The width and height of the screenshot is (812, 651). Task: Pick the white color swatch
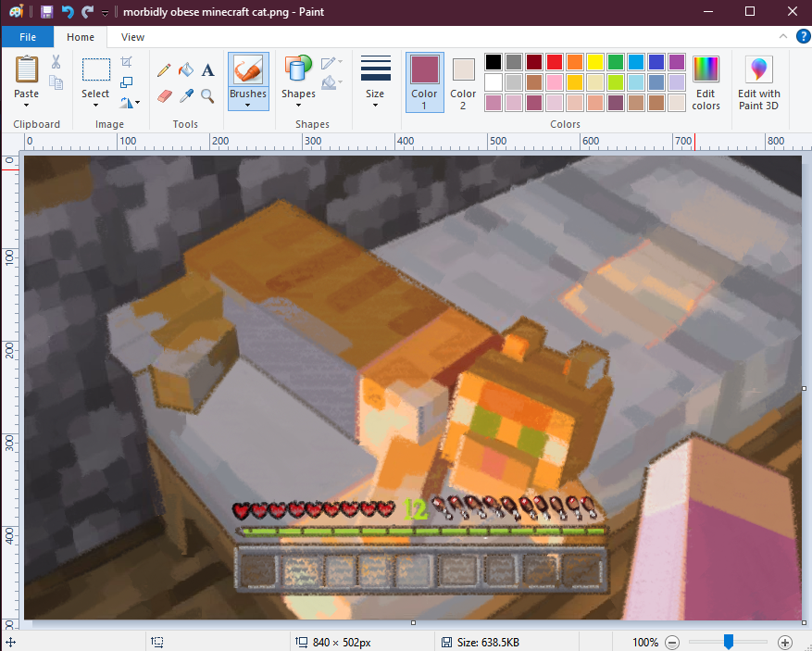pyautogui.click(x=493, y=82)
